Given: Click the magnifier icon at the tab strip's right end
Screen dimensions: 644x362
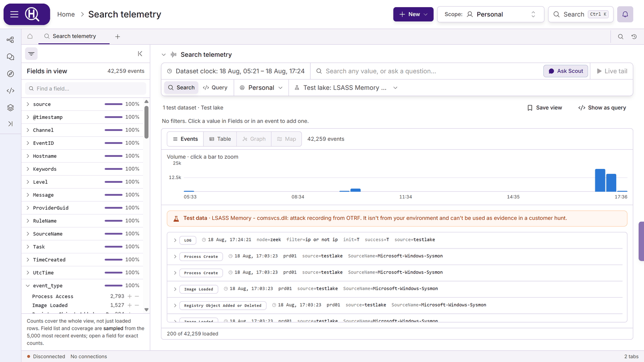Looking at the screenshot, I should pos(621,37).
